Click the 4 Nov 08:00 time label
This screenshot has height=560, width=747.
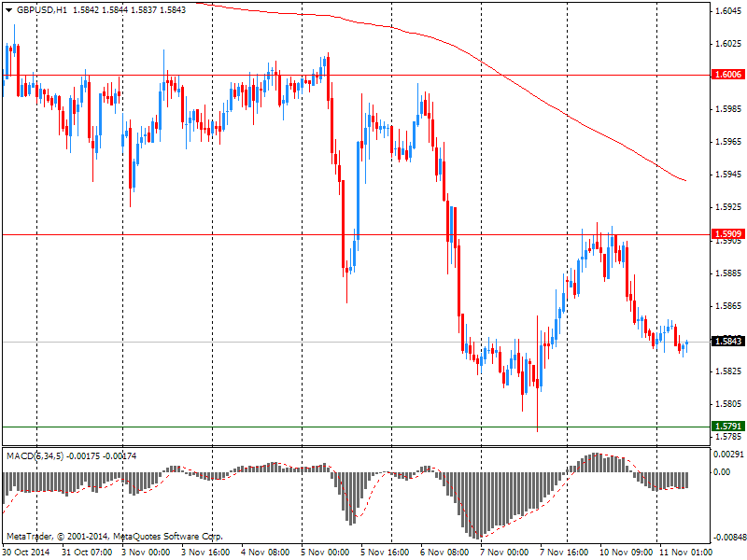coord(265,553)
